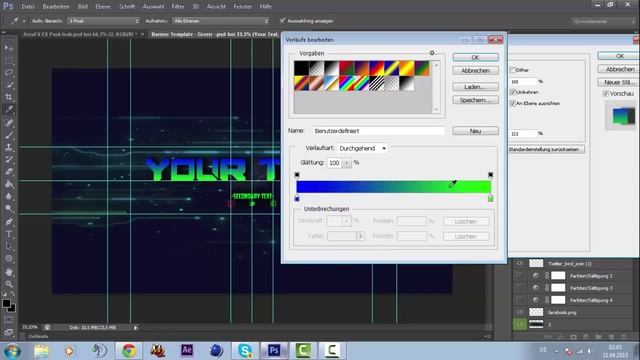
Task: Select the Blur tool
Action: (9, 196)
